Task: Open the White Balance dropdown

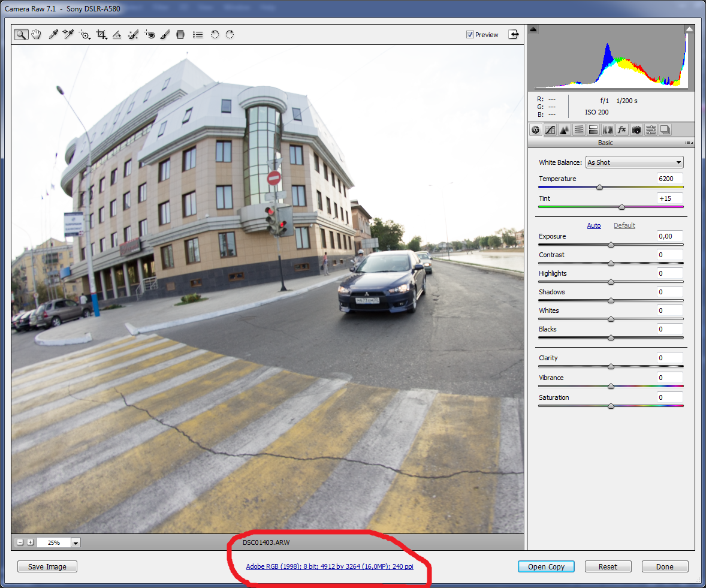Action: [634, 162]
